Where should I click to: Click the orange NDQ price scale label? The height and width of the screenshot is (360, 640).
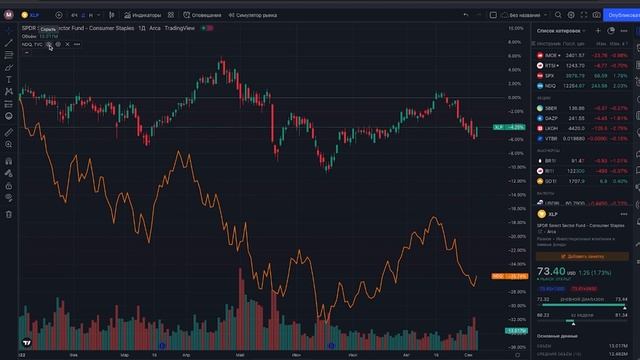(x=509, y=276)
